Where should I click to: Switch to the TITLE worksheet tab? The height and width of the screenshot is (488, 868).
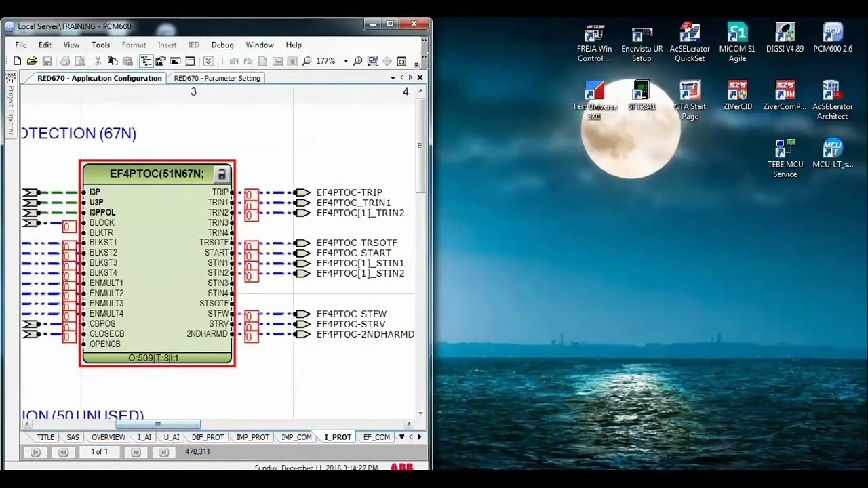click(x=45, y=437)
